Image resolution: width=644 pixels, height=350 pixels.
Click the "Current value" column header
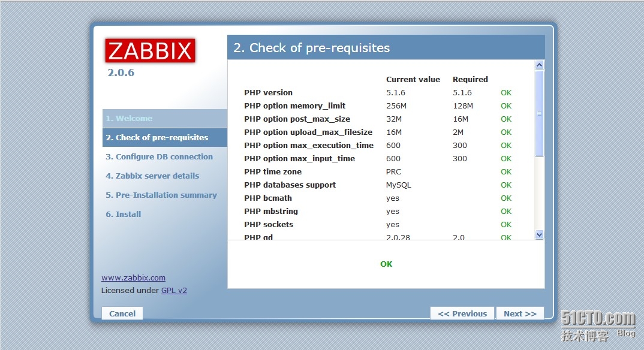(413, 80)
